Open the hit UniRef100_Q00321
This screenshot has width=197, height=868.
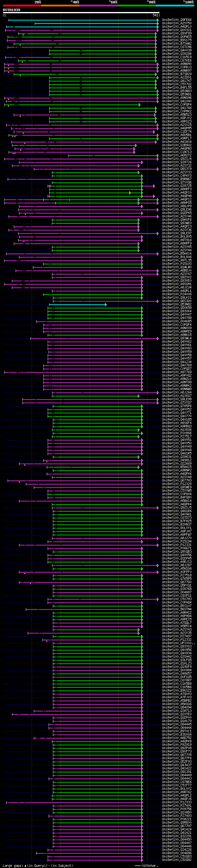coord(177,30)
